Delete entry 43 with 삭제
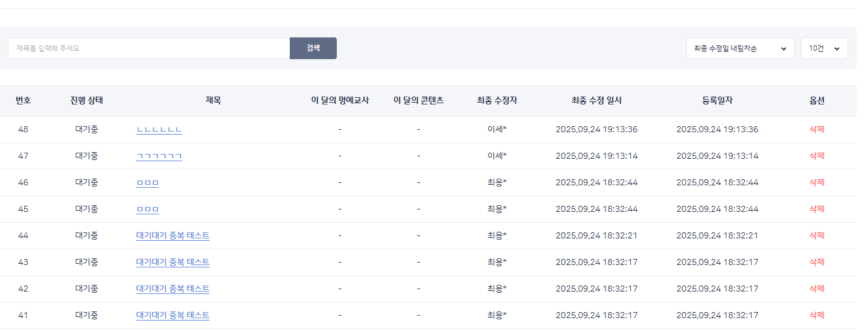 [817, 263]
